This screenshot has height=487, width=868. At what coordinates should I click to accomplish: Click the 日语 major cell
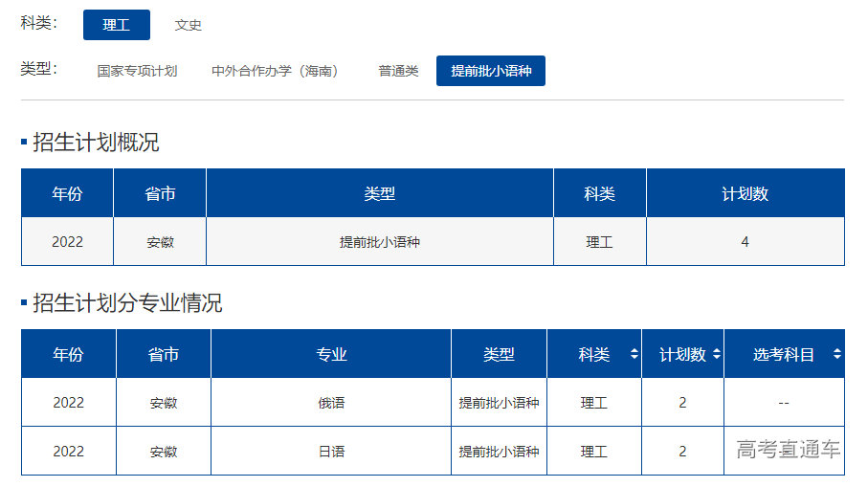coord(331,451)
